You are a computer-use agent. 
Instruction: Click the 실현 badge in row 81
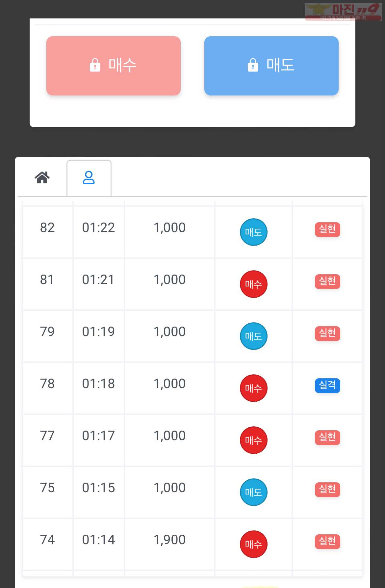point(327,281)
